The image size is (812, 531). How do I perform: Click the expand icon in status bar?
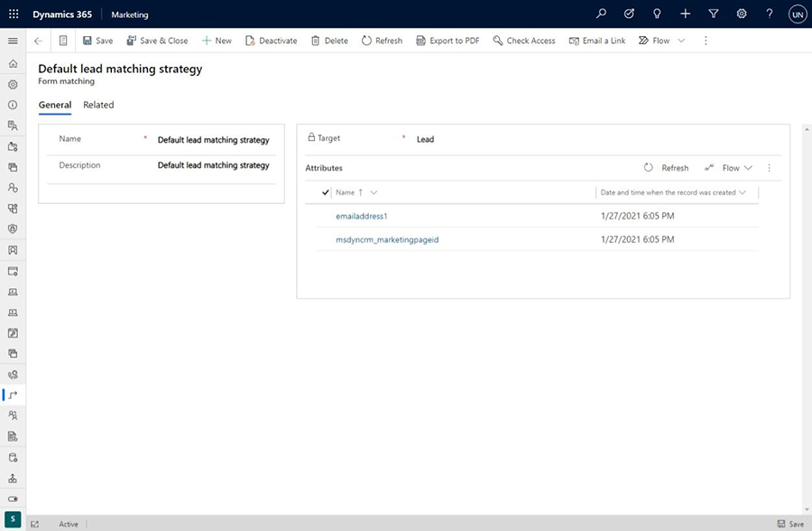(x=34, y=525)
